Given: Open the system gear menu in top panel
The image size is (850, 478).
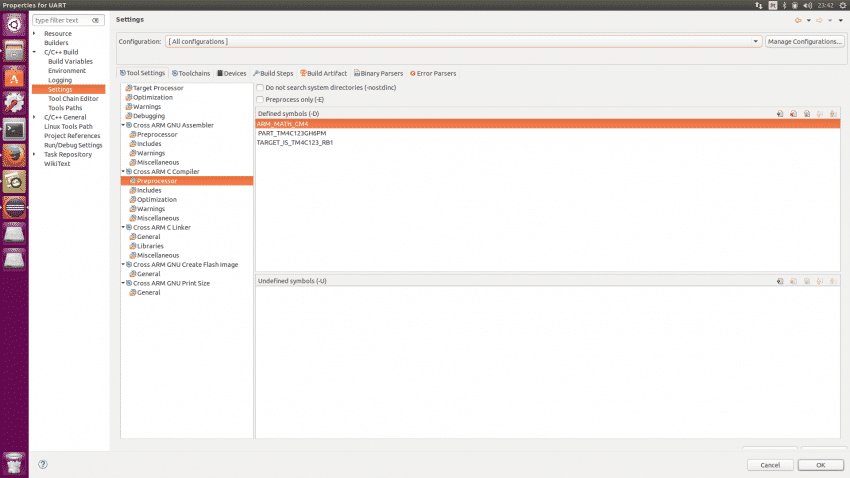Looking at the screenshot, I should point(843,5).
